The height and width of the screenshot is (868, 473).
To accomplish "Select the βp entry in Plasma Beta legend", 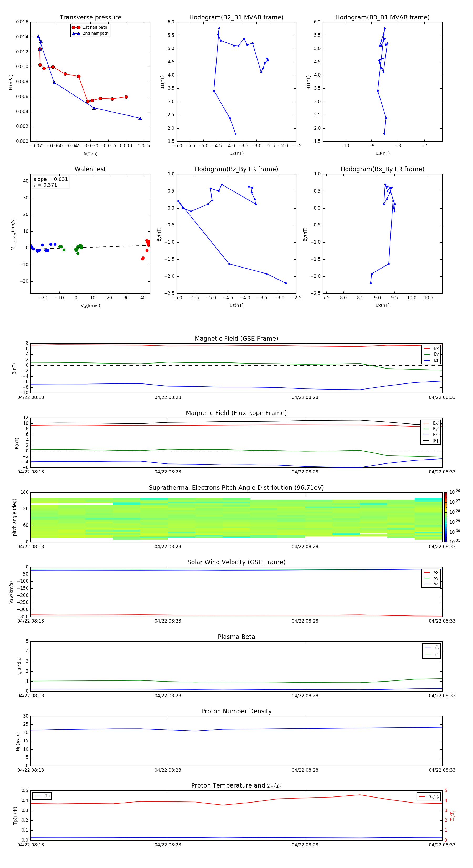I will (431, 647).
